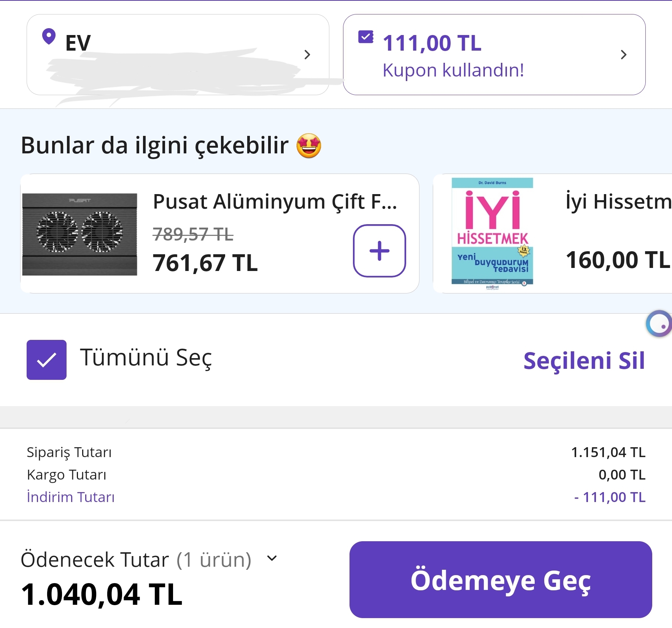Tap the coupon ticket icon

[x=366, y=37]
